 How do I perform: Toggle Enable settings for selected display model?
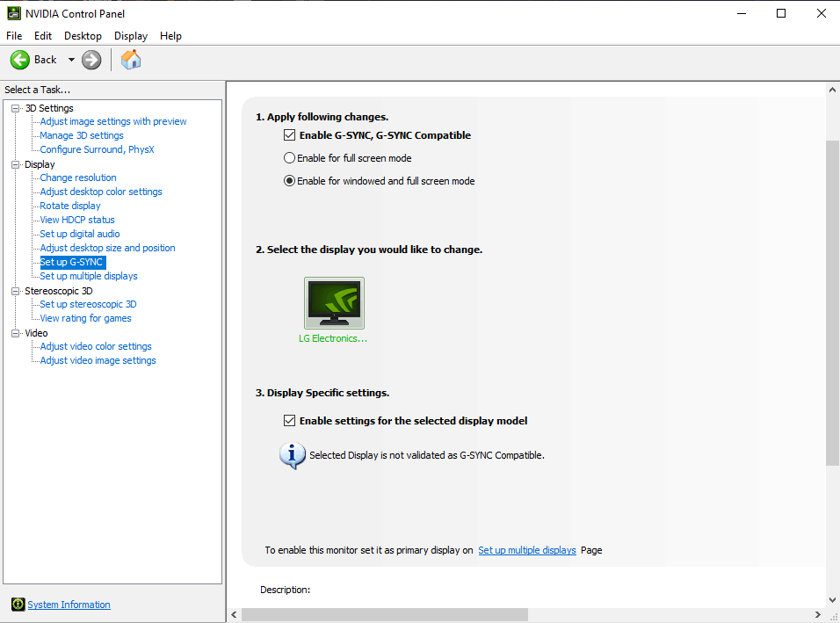coord(289,421)
